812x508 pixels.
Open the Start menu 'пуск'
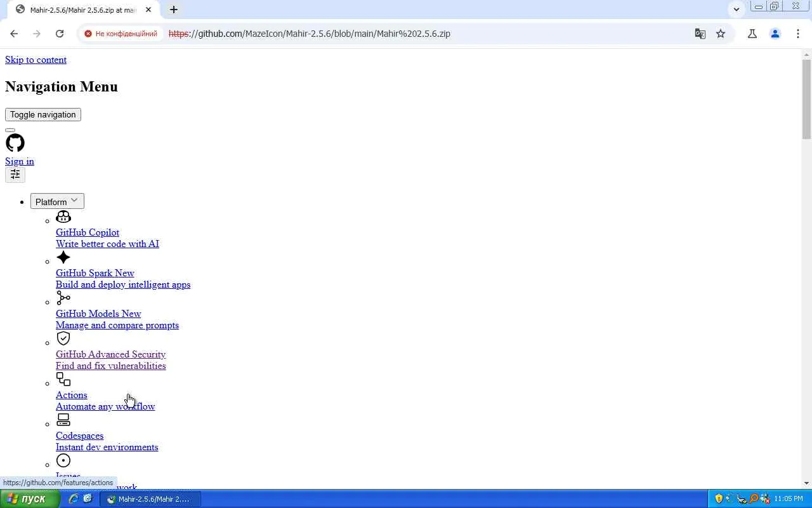click(x=30, y=499)
